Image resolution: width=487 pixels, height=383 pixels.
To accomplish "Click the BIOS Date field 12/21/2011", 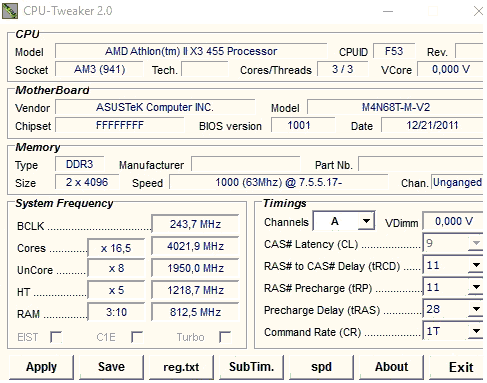I will 432,125.
